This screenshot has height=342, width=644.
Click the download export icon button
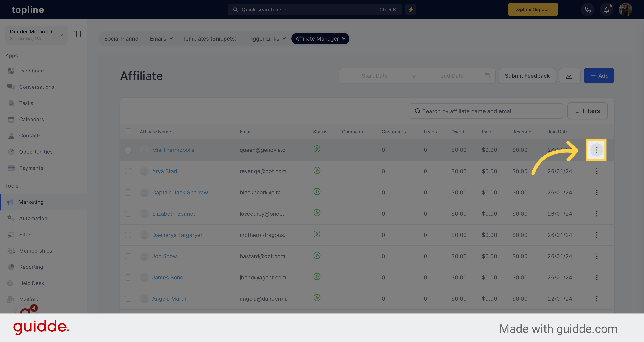coord(569,76)
